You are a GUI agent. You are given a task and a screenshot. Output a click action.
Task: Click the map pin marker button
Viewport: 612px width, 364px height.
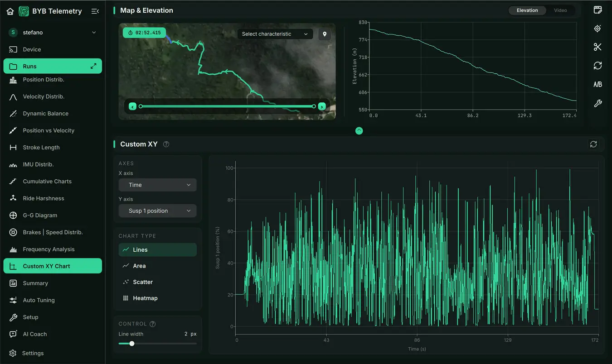[x=325, y=34]
